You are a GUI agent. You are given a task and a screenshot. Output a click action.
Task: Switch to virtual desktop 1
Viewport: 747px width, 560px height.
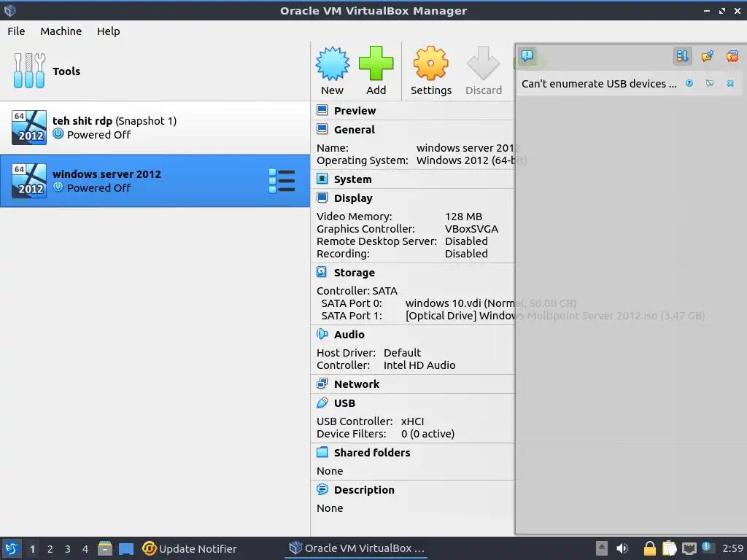pyautogui.click(x=32, y=549)
